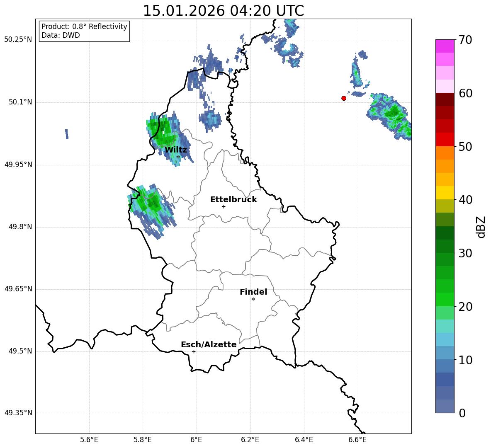Click the 50.1°N latitude label

click(21, 102)
